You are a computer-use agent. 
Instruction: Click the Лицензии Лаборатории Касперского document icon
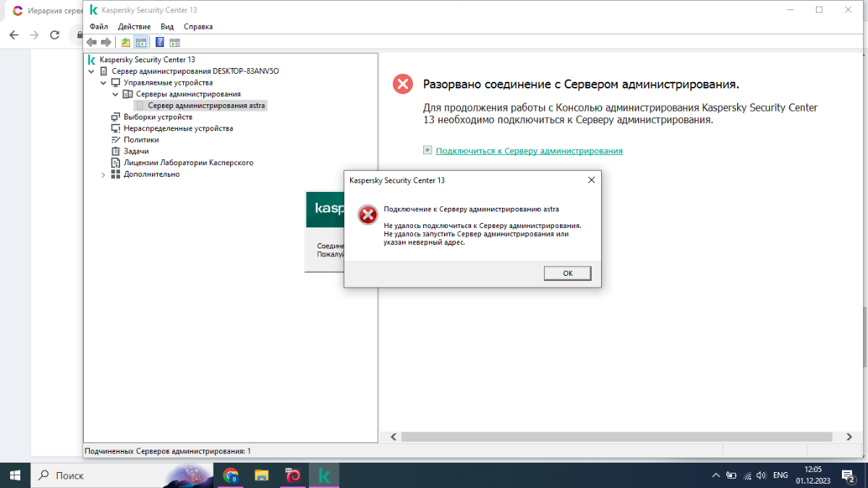(116, 163)
